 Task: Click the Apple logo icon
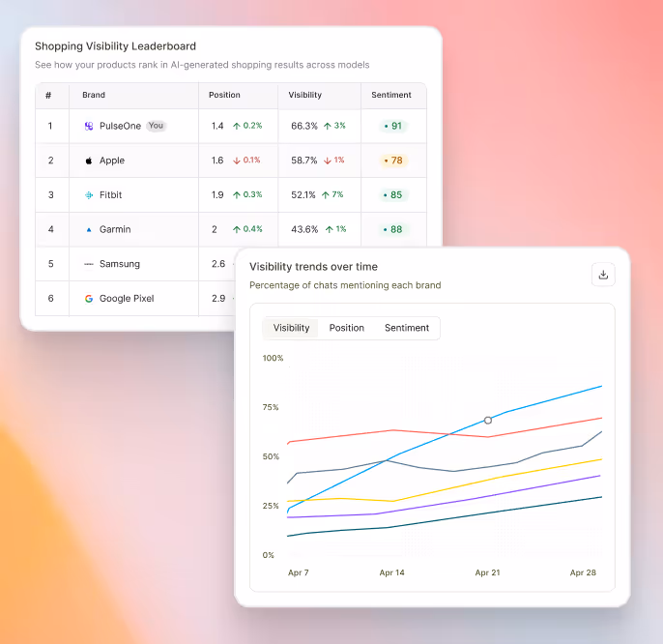point(89,161)
